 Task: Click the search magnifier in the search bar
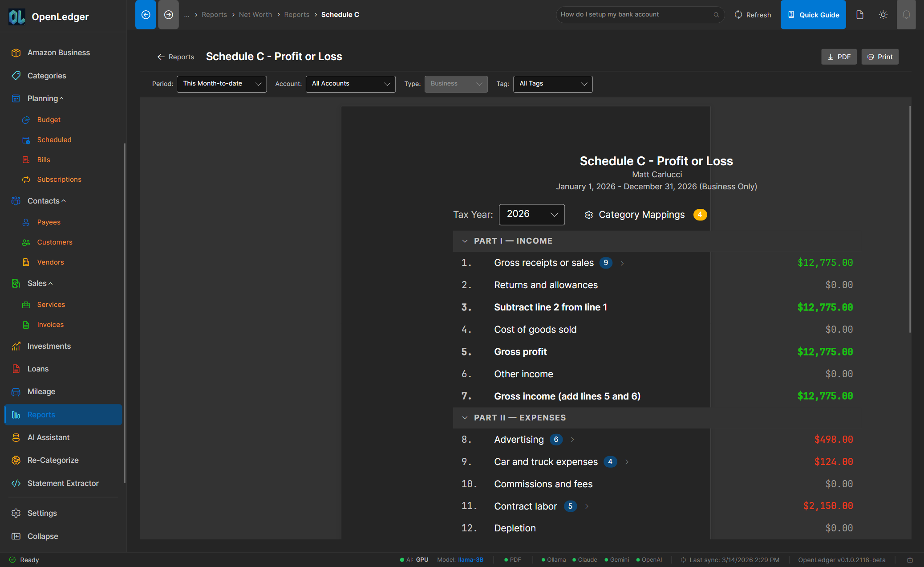716,15
